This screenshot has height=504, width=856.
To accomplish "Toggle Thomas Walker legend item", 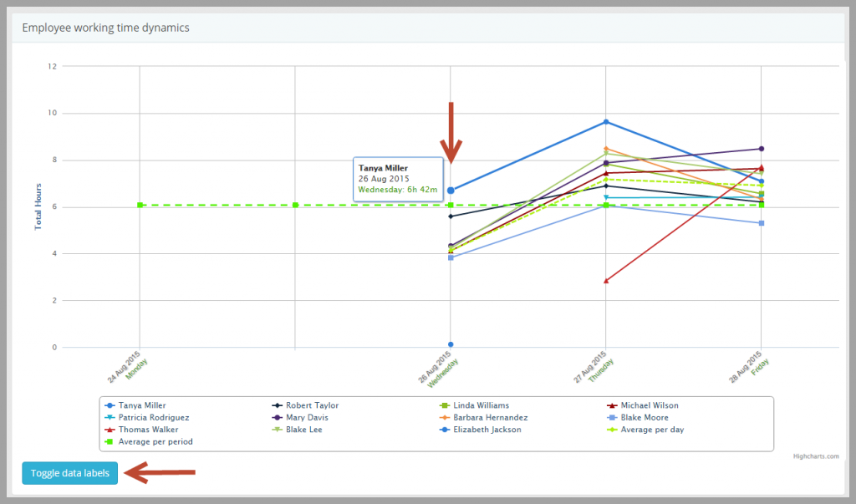I will (x=141, y=429).
